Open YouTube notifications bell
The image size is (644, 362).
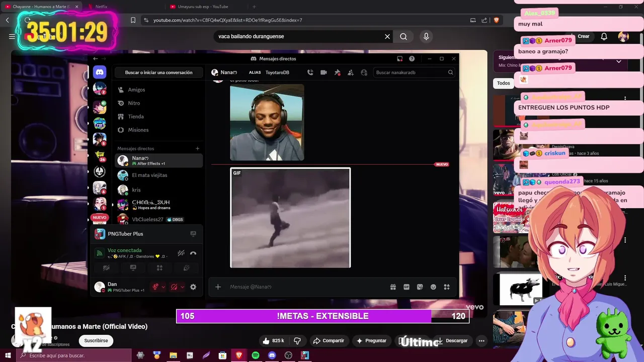pos(604,36)
